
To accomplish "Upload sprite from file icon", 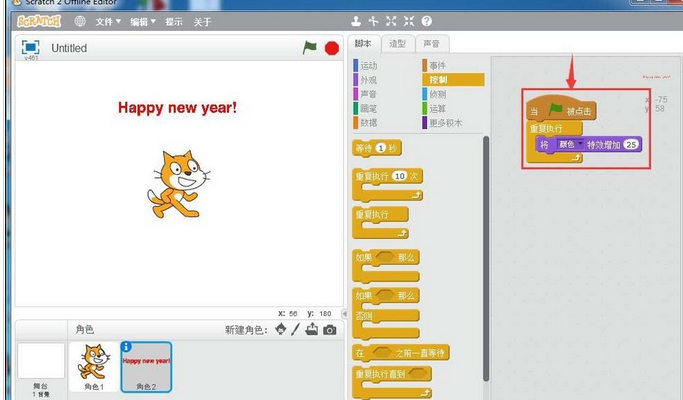I will click(312, 330).
